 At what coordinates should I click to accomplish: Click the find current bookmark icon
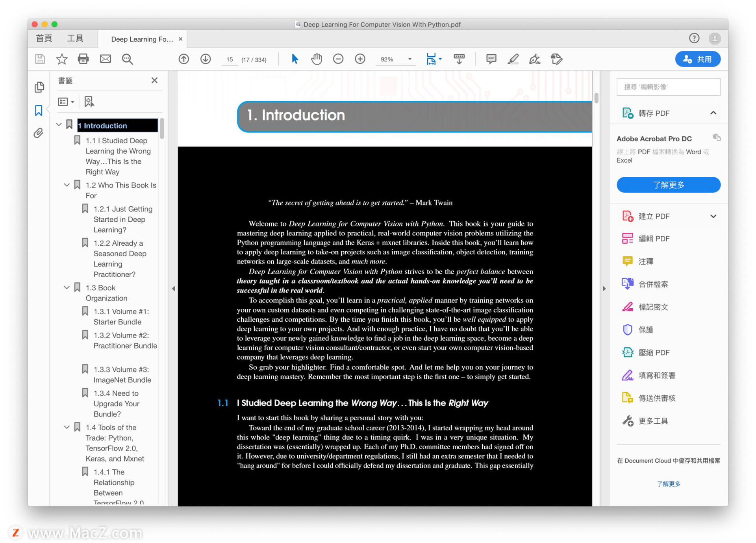pos(89,102)
